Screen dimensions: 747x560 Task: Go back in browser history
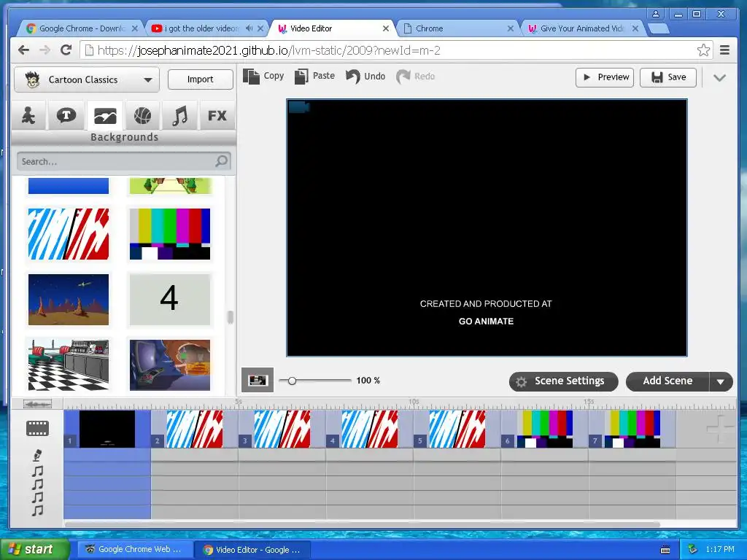24,50
